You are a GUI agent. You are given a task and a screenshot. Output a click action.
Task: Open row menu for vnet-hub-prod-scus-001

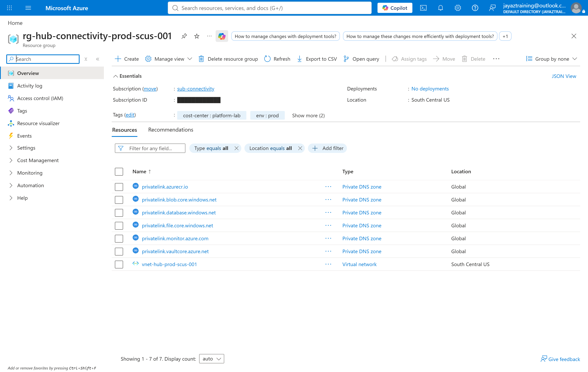coord(328,264)
